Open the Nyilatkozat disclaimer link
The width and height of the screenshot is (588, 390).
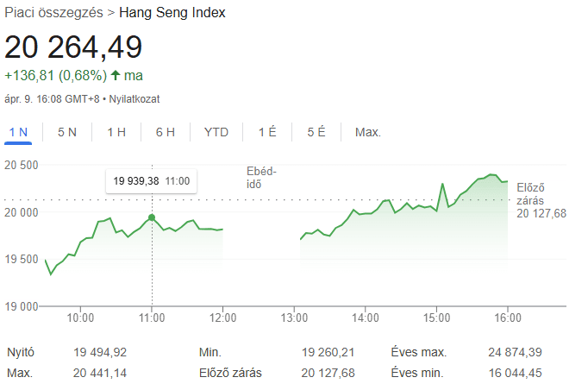coord(134,99)
